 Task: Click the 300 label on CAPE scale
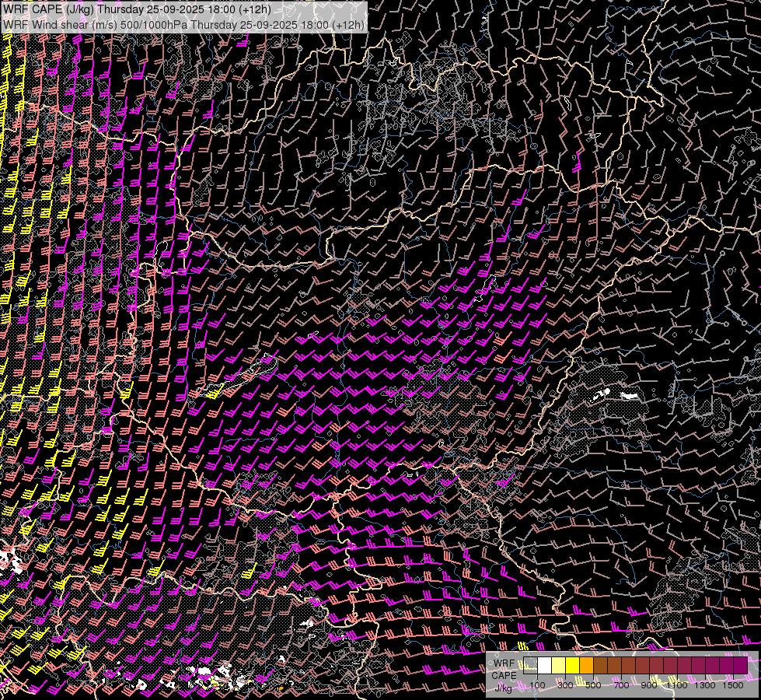click(x=565, y=684)
